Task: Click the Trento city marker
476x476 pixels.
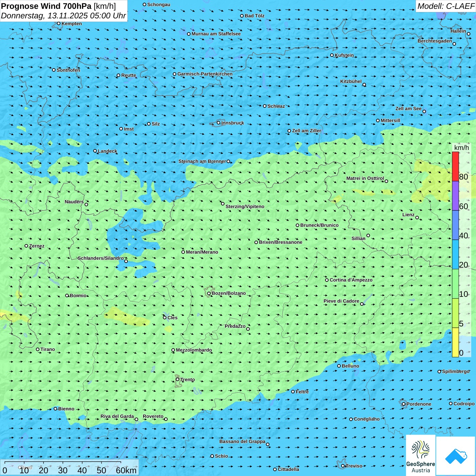Action: [177, 379]
